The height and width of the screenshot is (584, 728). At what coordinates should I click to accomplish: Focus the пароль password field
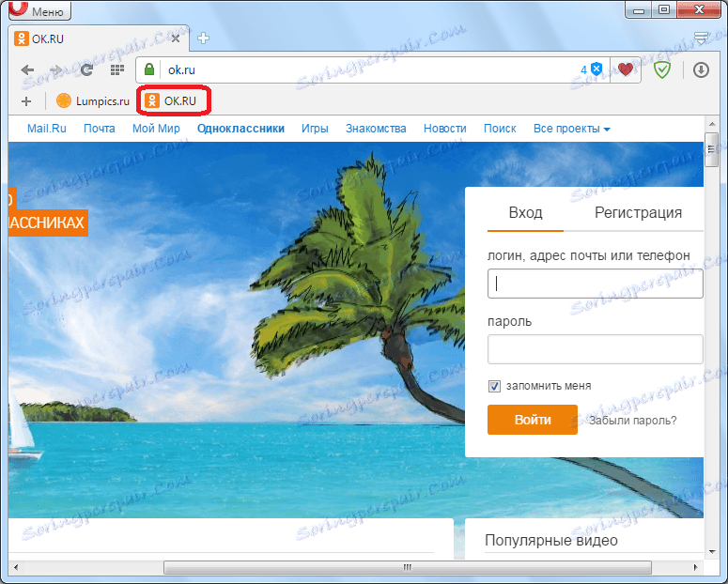596,349
